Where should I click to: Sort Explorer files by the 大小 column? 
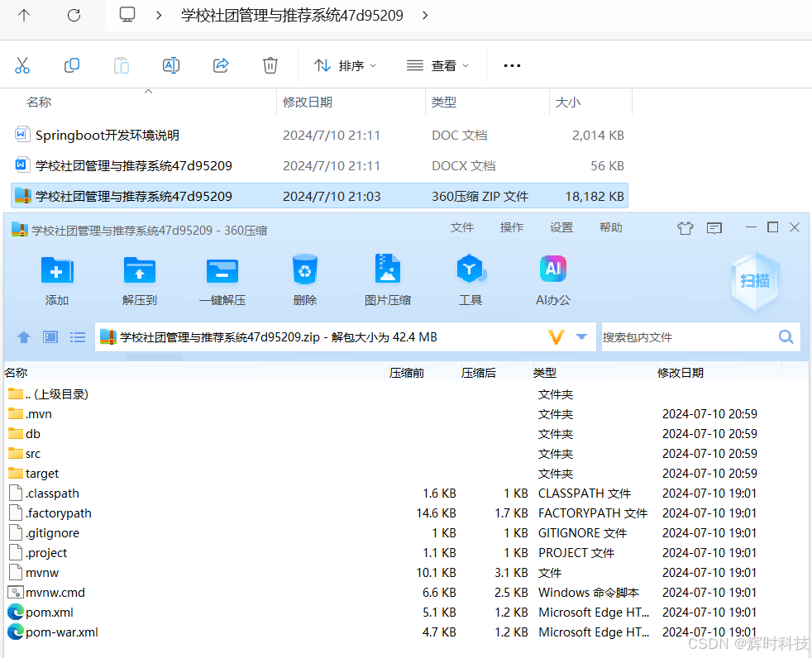[567, 102]
